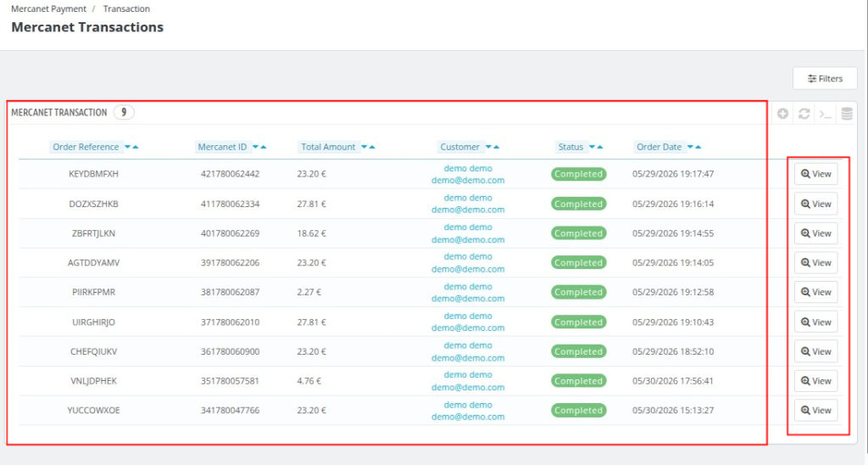This screenshot has width=868, height=465.
Task: Sort Customer column ascending arrow
Action: pyautogui.click(x=497, y=147)
